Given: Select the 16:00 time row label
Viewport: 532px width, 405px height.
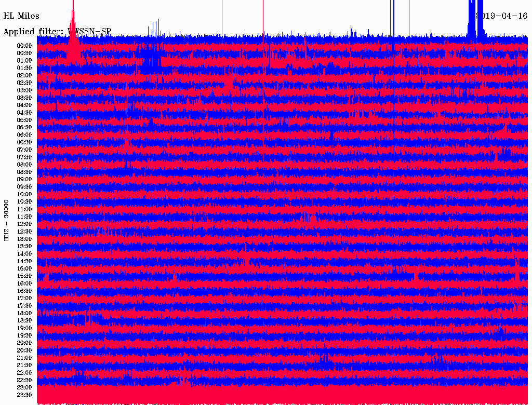Looking at the screenshot, I should pyautogui.click(x=24, y=283).
